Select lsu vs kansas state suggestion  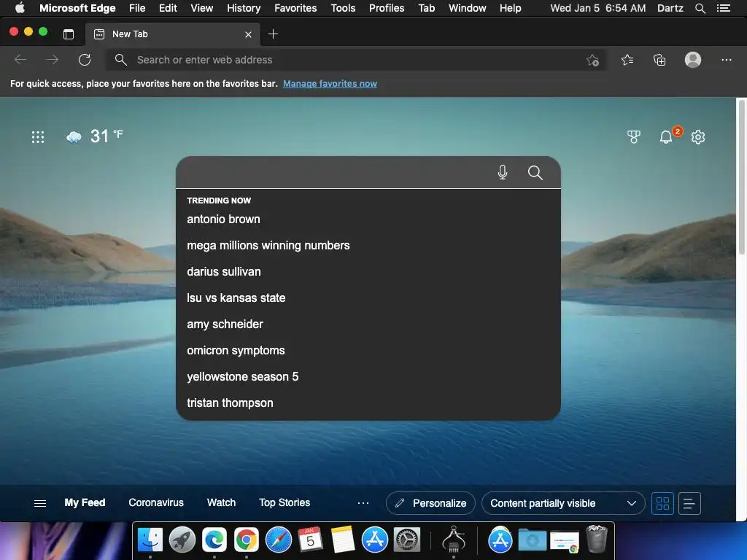click(x=368, y=297)
